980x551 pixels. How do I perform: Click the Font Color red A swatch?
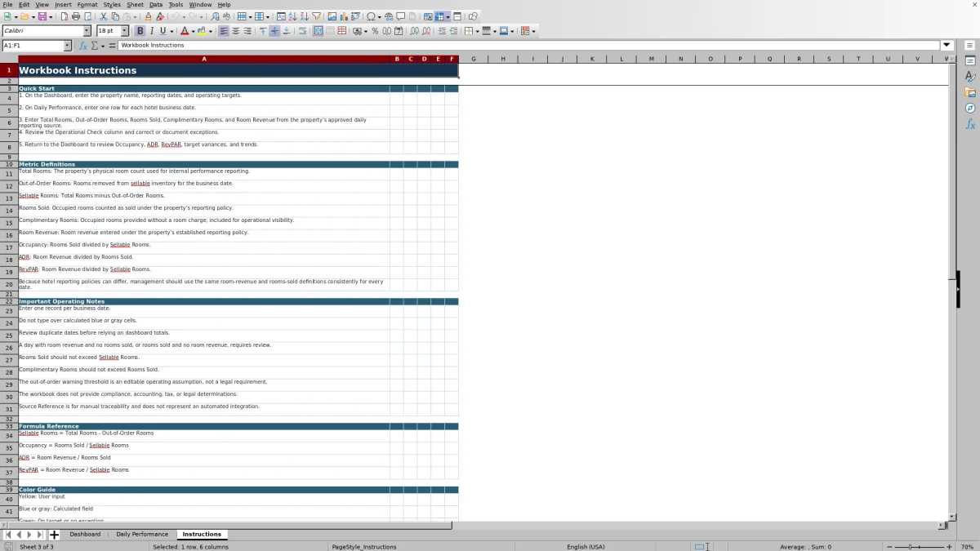pyautogui.click(x=185, y=31)
